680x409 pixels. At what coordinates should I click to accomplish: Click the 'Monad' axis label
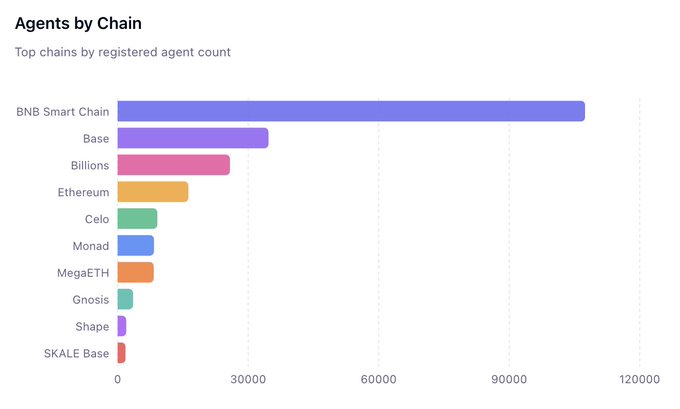tap(91, 246)
